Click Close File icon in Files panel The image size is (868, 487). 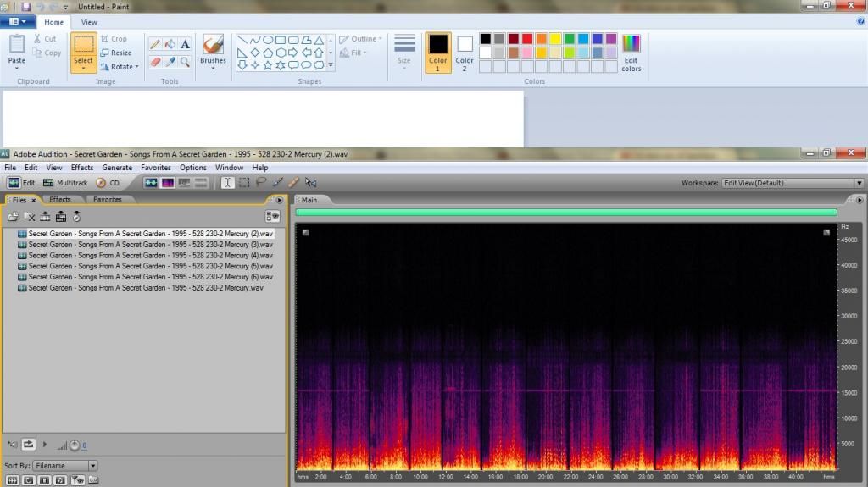[x=30, y=216]
